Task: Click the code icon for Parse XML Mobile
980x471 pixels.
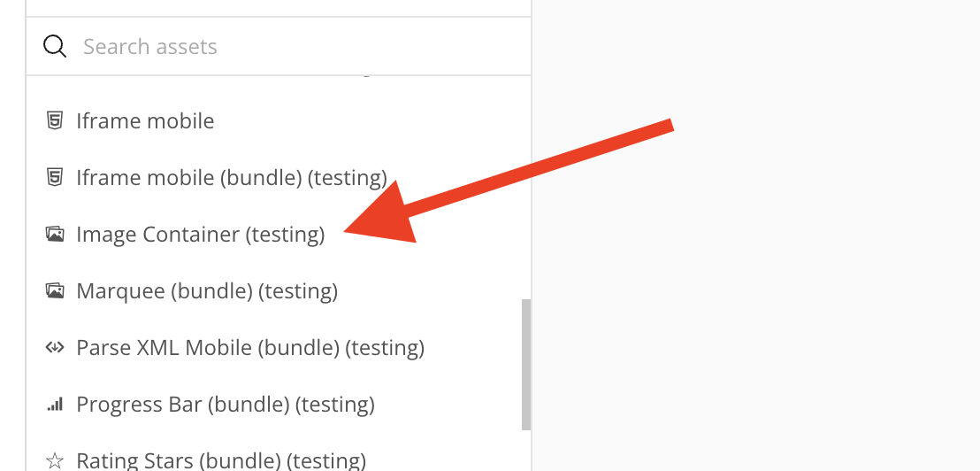Action: [x=55, y=348]
